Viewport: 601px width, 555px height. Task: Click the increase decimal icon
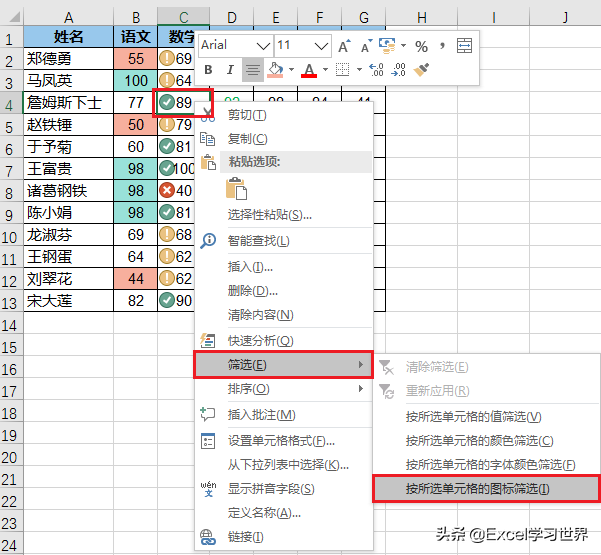[376, 70]
